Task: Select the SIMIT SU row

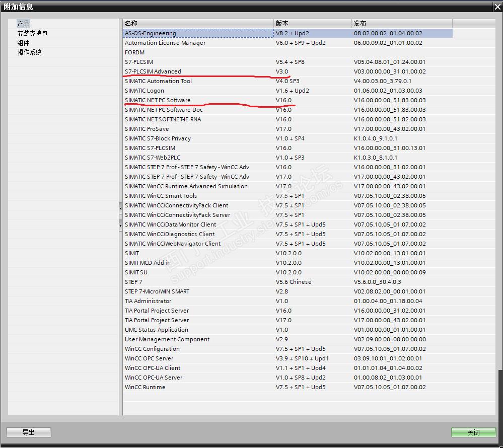Action: 288,272
